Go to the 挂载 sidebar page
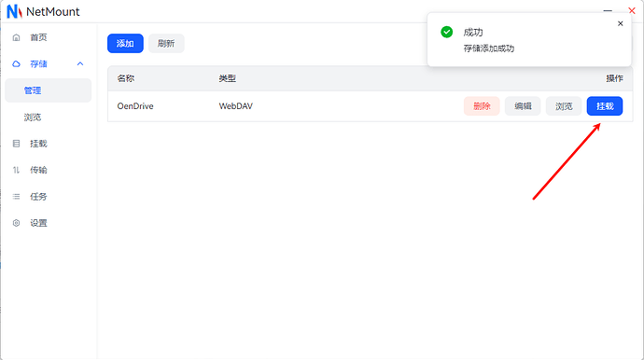This screenshot has width=644, height=360. (x=48, y=144)
